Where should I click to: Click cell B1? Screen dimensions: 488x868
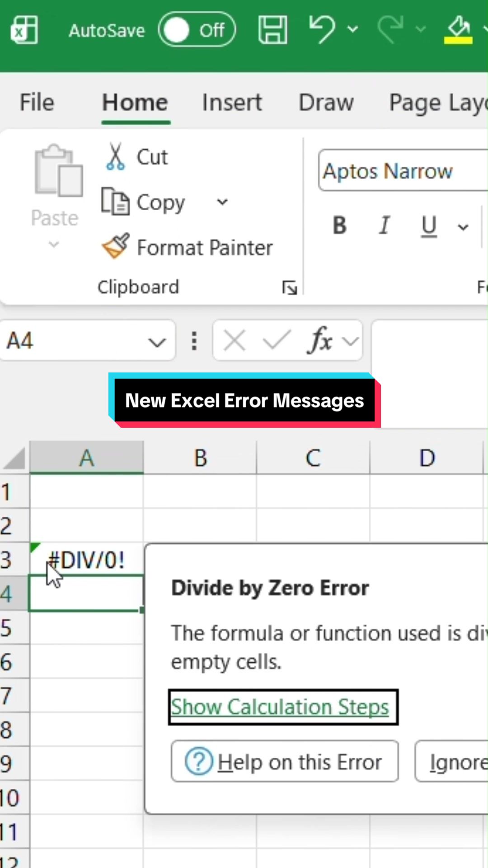[200, 492]
